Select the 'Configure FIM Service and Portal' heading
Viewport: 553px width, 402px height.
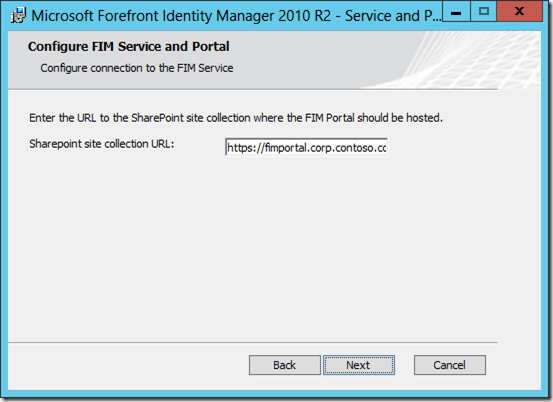(129, 47)
